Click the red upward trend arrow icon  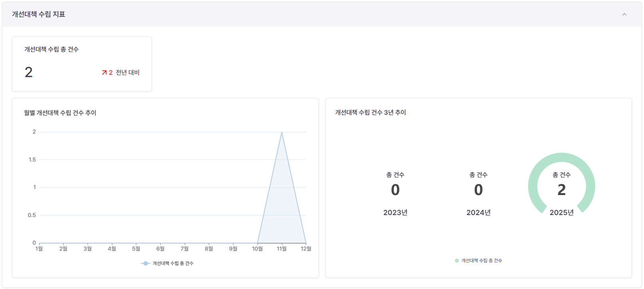pos(104,73)
